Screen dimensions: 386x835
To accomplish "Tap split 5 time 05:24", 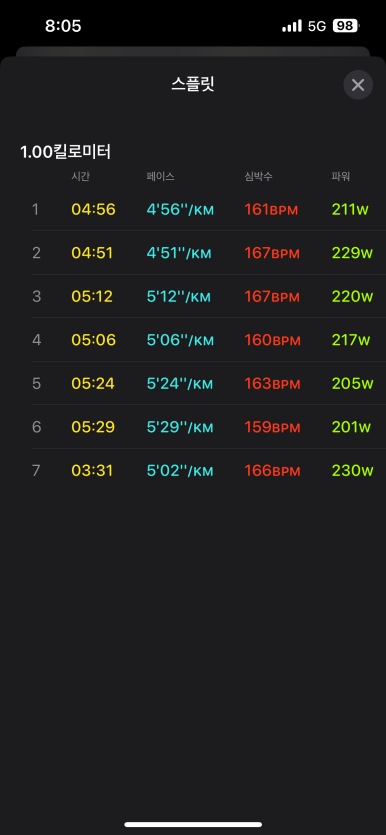I will [x=93, y=383].
